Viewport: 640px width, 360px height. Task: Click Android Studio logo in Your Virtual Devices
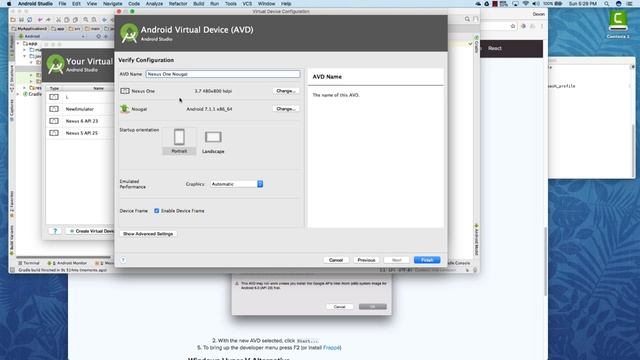point(56,64)
